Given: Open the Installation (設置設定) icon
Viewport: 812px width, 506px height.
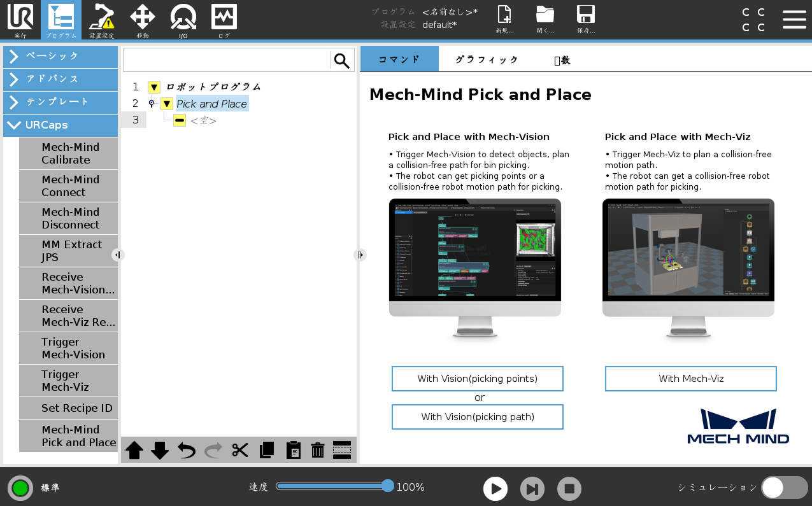Looking at the screenshot, I should click(102, 20).
